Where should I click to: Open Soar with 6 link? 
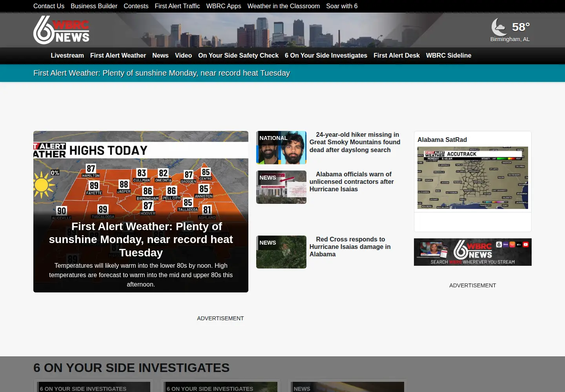point(342,6)
